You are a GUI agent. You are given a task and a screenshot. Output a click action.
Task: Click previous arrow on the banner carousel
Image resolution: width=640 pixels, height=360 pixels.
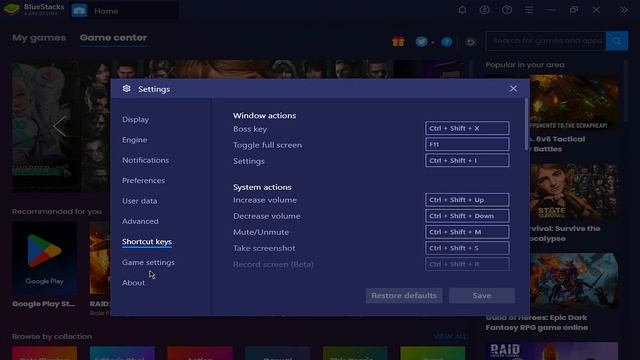pos(60,126)
